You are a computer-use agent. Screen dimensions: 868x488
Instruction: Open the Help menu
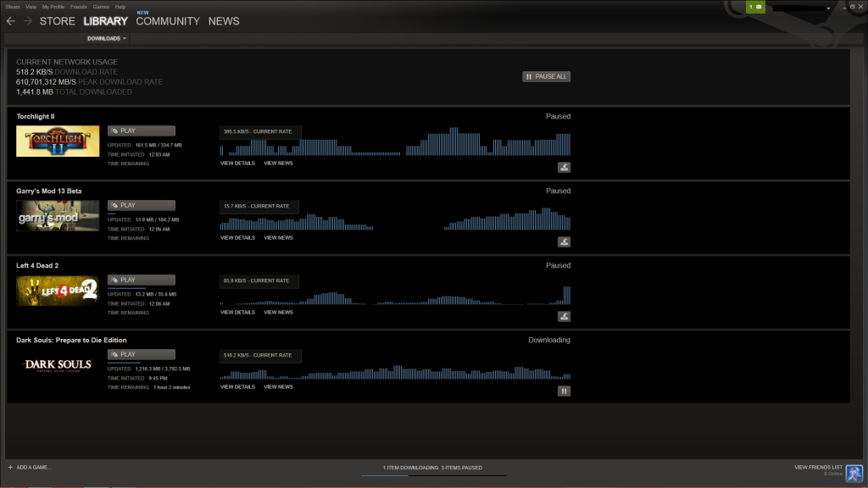pos(120,7)
